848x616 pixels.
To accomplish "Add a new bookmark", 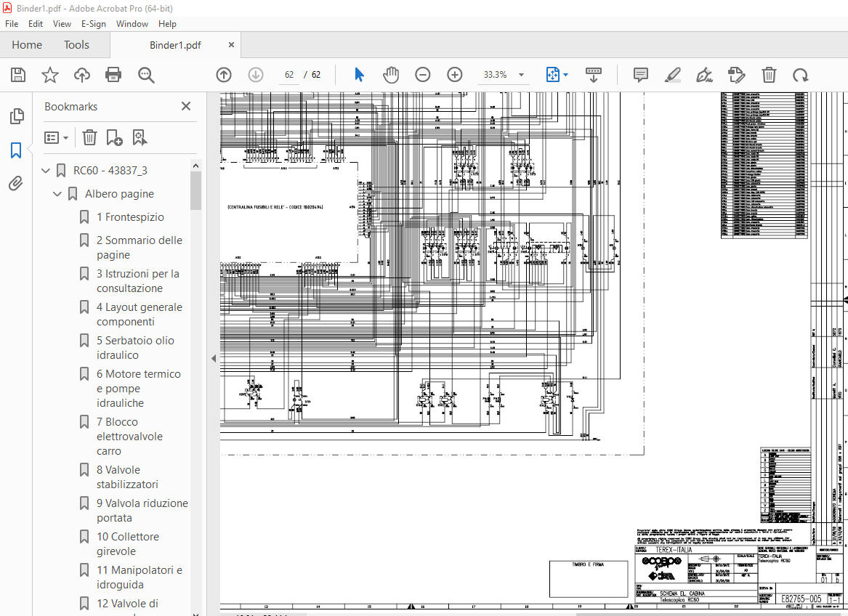I will tap(114, 137).
